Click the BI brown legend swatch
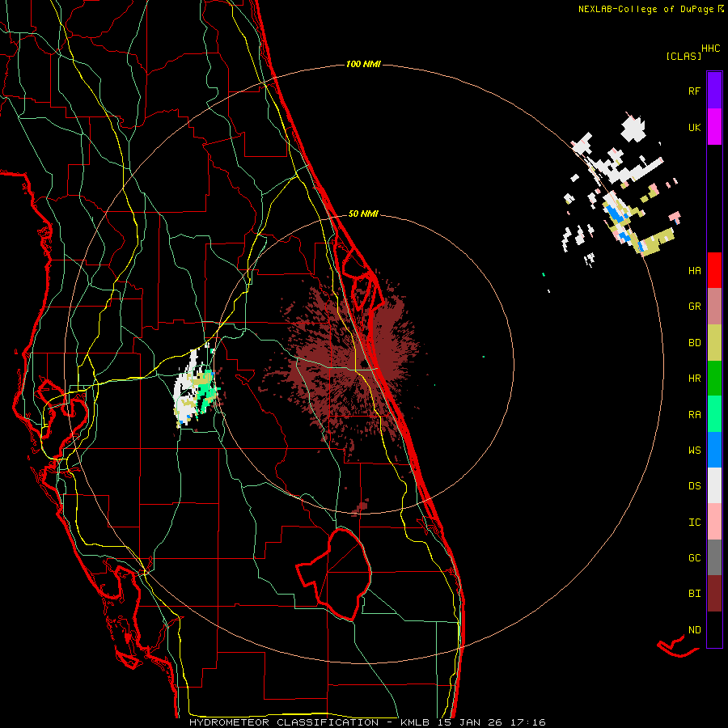The height and width of the screenshot is (728, 728). click(714, 594)
